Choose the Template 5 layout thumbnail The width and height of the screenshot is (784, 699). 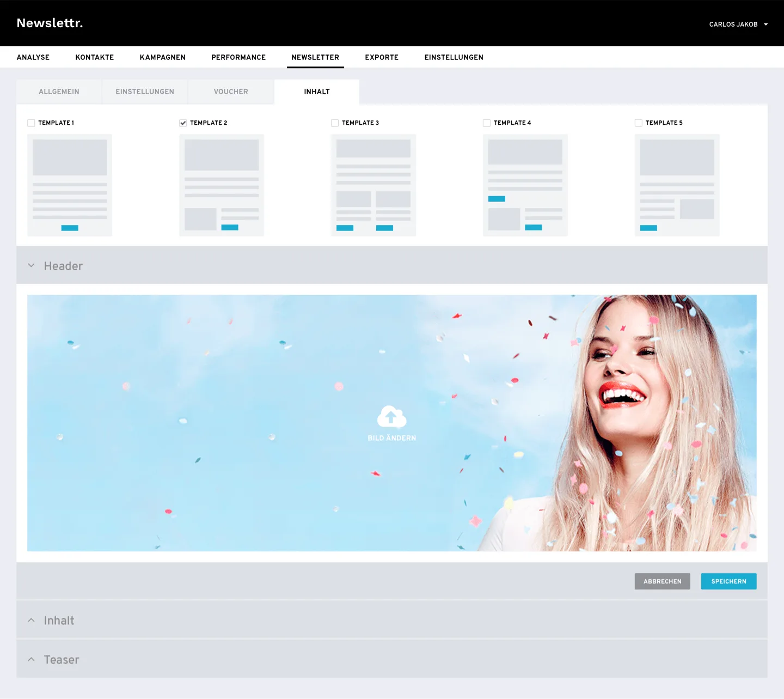677,185
